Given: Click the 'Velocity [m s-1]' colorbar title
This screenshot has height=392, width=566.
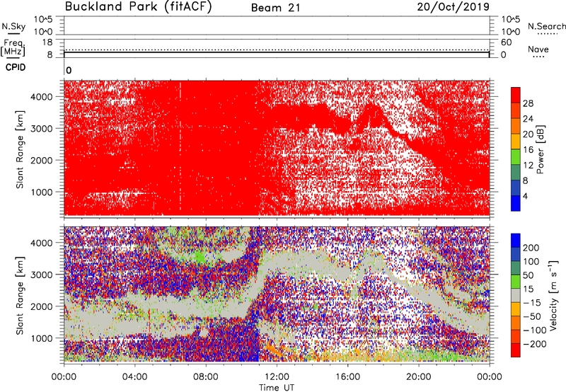Looking at the screenshot, I should pos(553,295).
